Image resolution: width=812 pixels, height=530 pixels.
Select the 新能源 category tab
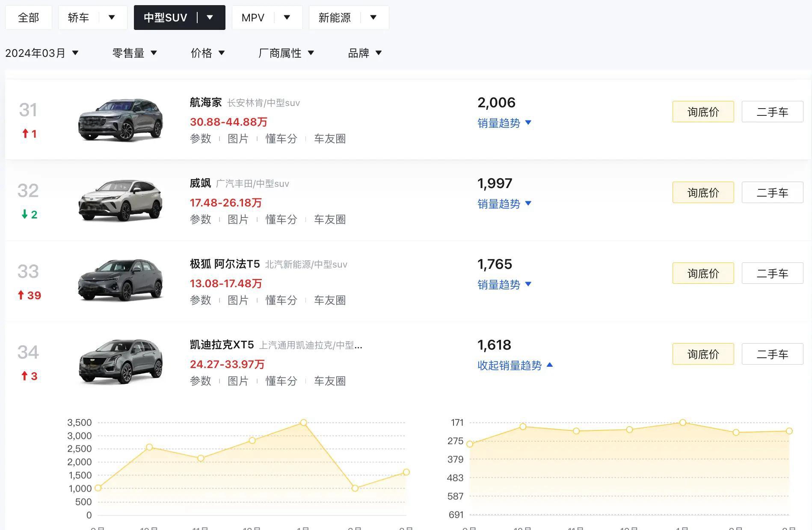(x=335, y=18)
